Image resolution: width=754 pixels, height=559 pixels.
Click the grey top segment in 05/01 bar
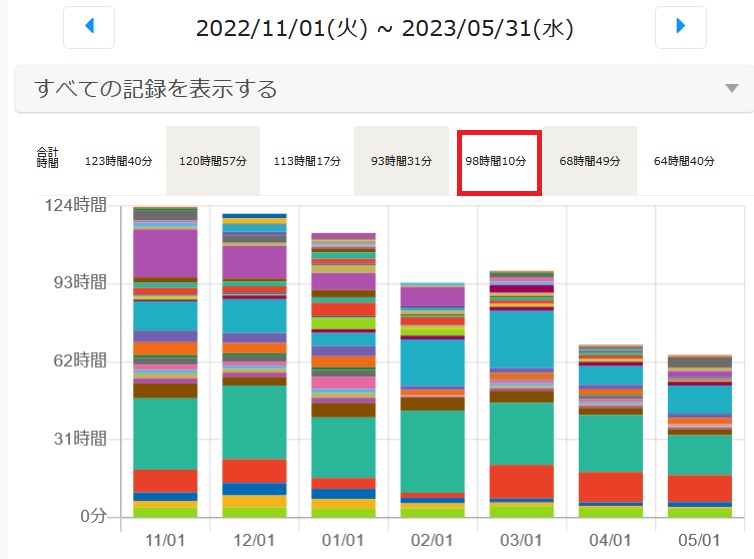tap(700, 363)
